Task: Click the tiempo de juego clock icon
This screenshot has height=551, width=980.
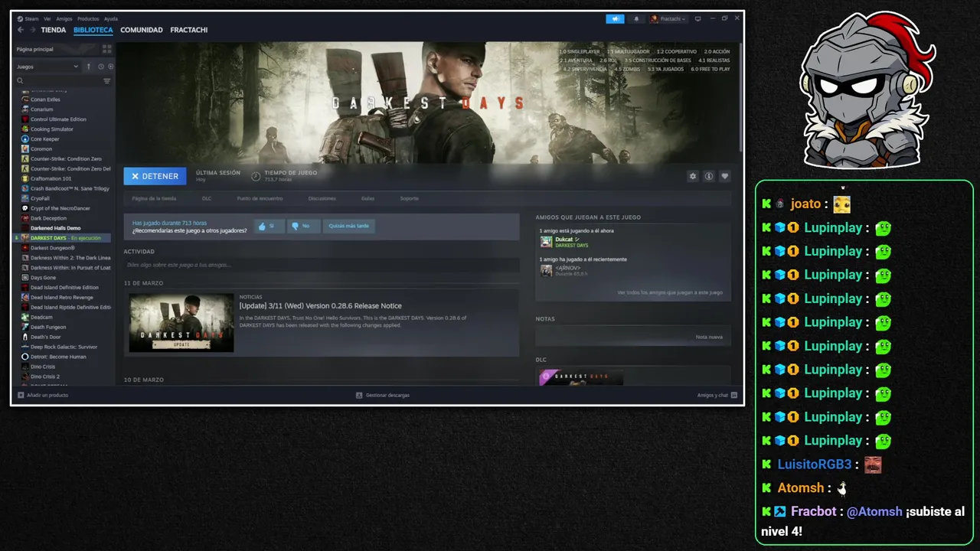Action: coord(256,176)
